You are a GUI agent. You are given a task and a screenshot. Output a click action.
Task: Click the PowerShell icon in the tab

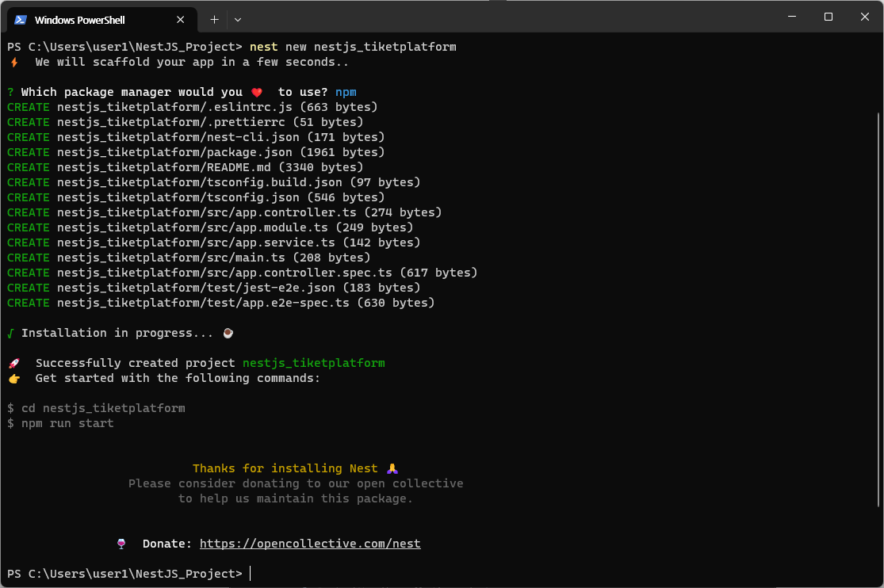click(x=21, y=20)
